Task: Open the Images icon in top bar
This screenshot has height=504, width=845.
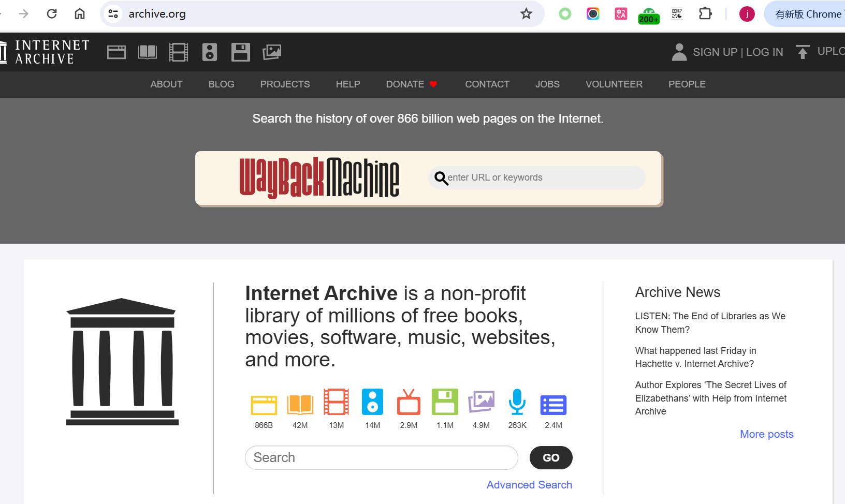Action: pyautogui.click(x=272, y=52)
